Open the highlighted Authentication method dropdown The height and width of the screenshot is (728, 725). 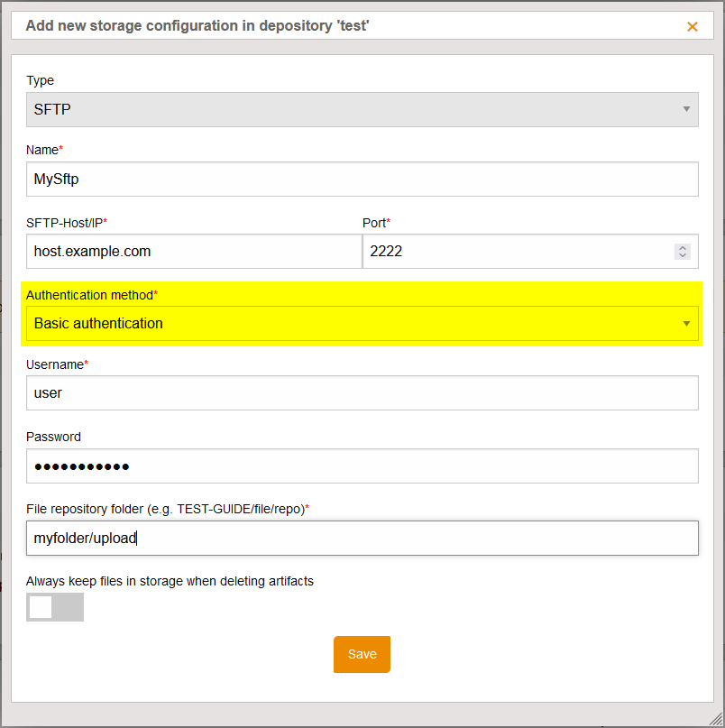pos(361,323)
